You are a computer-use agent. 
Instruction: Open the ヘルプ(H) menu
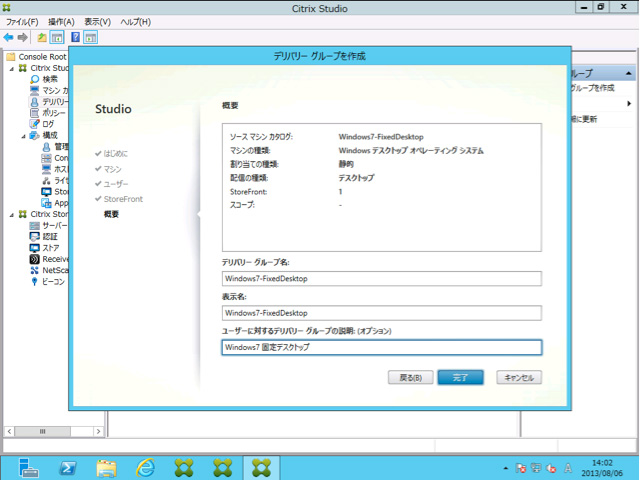(136, 22)
